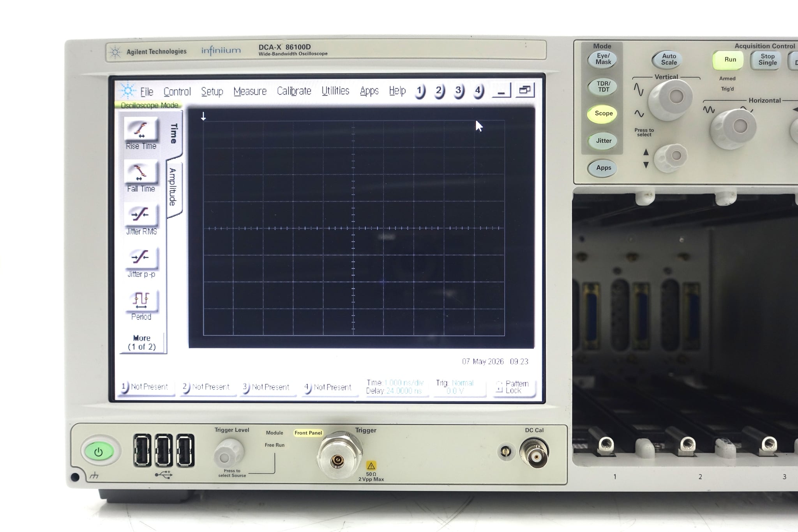Click the Horizontal scale knob
Image resolution: width=798 pixels, height=532 pixels.
point(733,129)
